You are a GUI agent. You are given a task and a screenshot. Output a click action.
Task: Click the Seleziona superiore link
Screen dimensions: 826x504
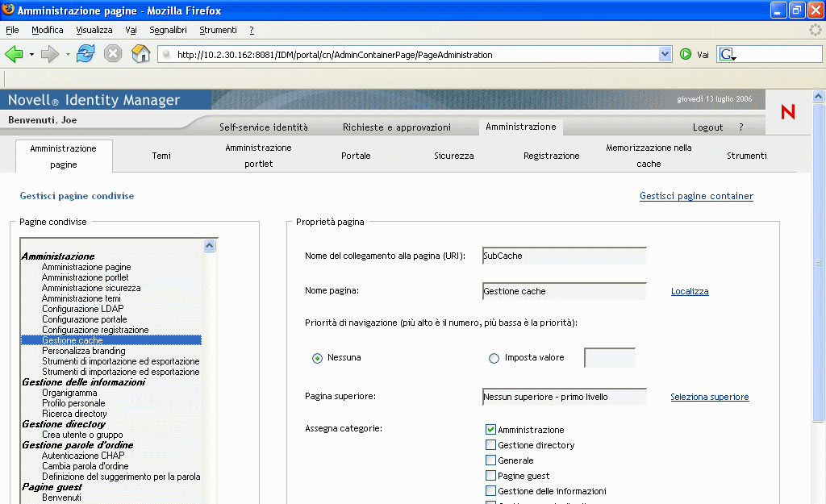710,397
